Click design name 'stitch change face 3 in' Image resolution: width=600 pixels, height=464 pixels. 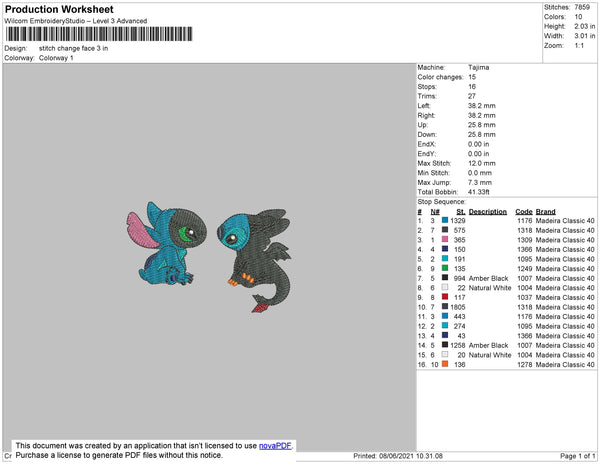[73, 48]
